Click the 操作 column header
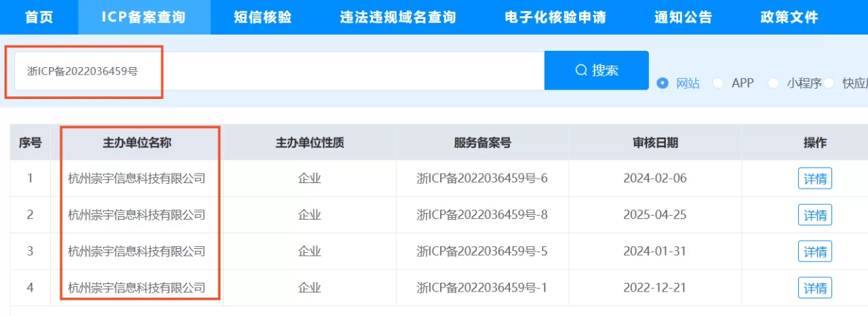868x316 pixels. (815, 142)
